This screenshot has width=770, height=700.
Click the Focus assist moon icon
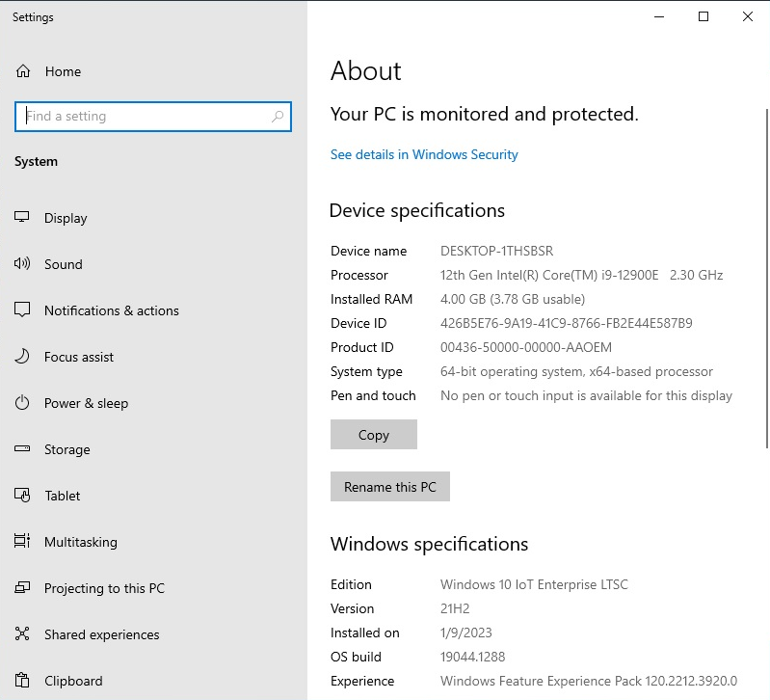coord(21,356)
